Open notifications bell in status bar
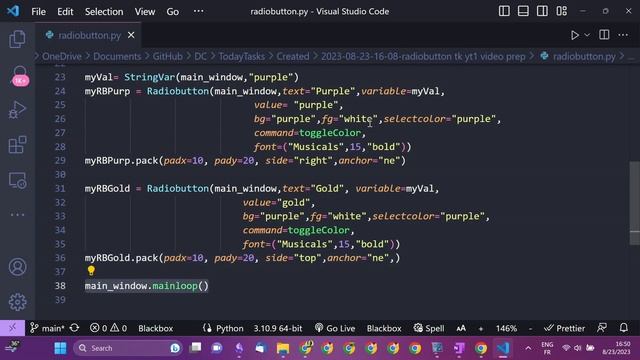This screenshot has height=360, width=640. coord(624,328)
